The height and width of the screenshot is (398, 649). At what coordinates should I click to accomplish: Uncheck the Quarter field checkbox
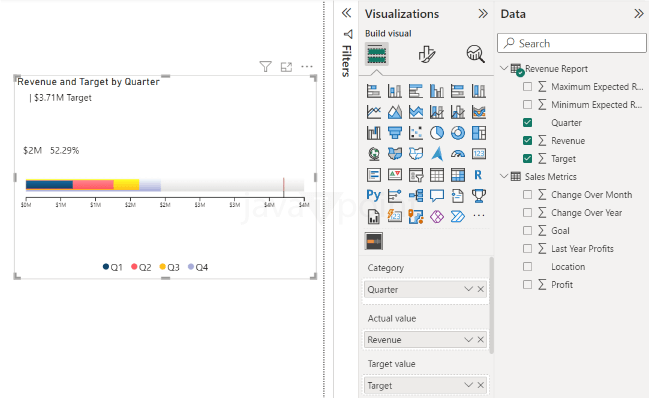pyautogui.click(x=527, y=122)
